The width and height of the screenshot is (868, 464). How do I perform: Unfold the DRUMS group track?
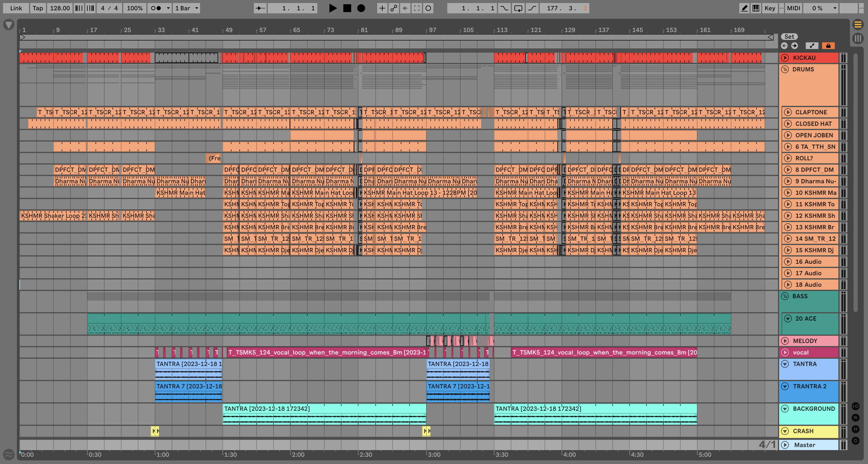tap(785, 69)
